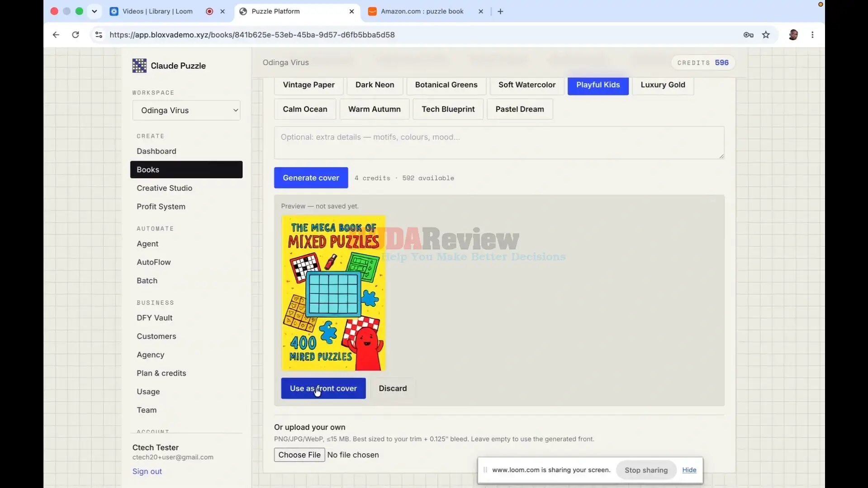The height and width of the screenshot is (488, 868).
Task: Click the drag handle on sharing bar
Action: (485, 470)
